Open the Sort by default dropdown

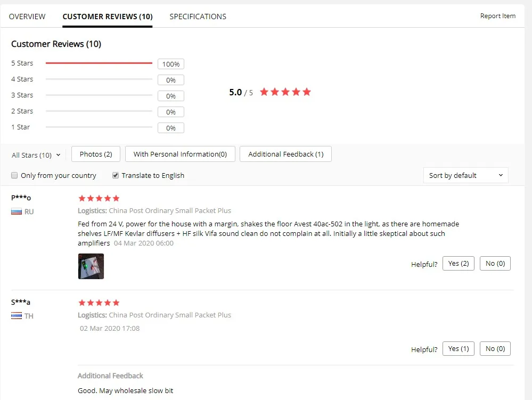pos(465,175)
